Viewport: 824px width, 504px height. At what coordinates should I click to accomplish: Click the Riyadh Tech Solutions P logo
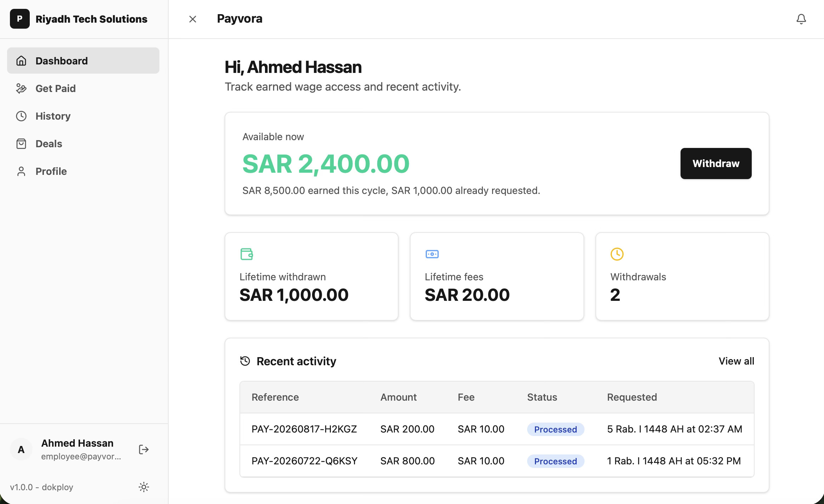pos(20,19)
